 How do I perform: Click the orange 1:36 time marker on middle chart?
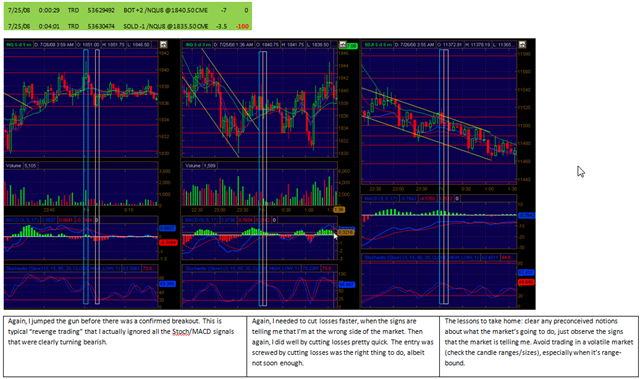[x=339, y=210]
